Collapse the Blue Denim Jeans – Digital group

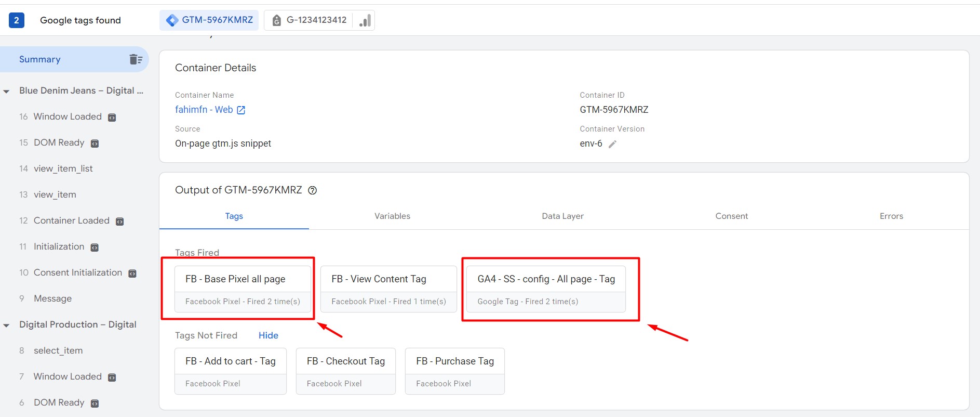[x=6, y=91]
